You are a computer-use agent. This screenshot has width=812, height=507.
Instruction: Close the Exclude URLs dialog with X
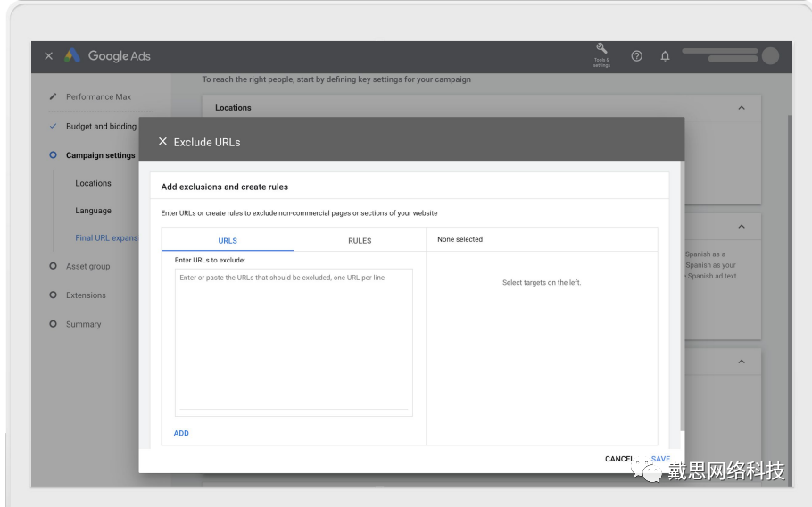162,141
